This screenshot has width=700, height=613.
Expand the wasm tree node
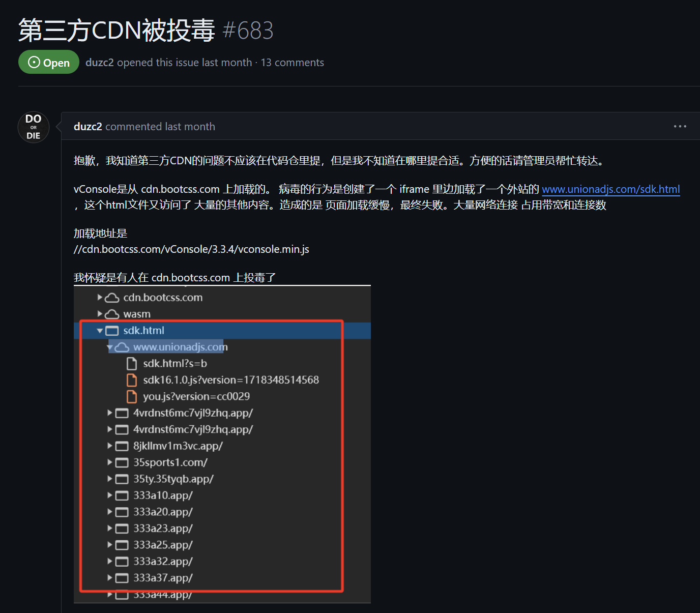(x=100, y=314)
